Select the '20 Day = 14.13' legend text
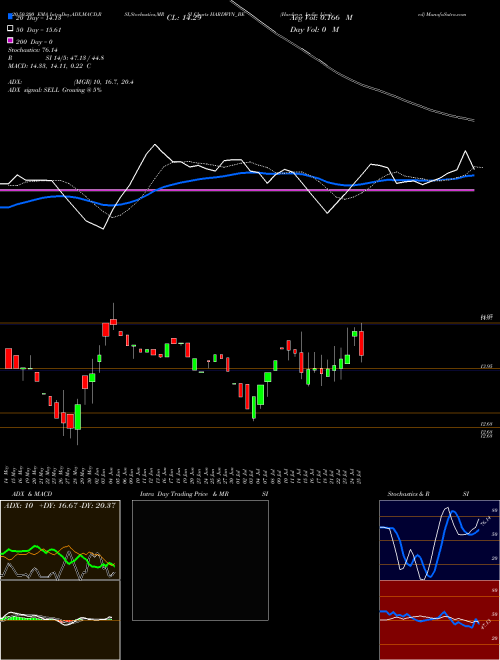The height and width of the screenshot is (660, 500). tap(39, 18)
